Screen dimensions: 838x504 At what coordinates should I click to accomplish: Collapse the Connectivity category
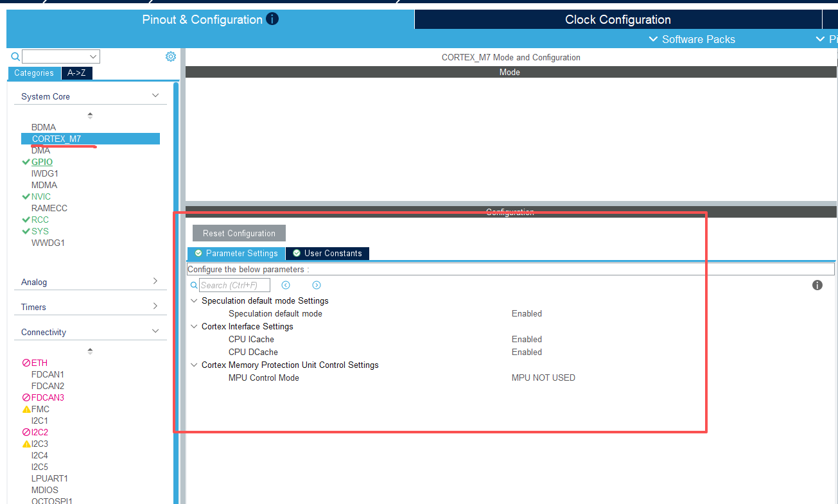pyautogui.click(x=155, y=331)
